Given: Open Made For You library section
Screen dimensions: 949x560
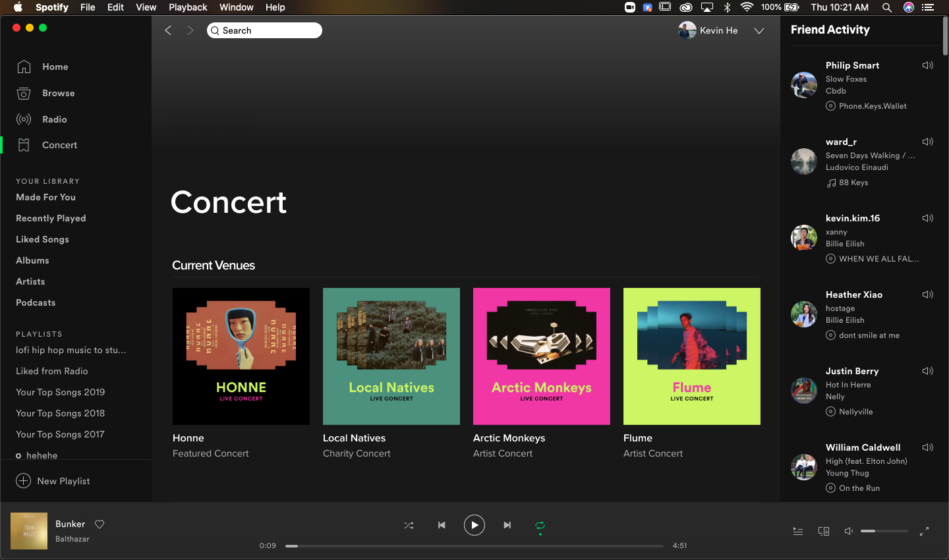Looking at the screenshot, I should (x=45, y=197).
